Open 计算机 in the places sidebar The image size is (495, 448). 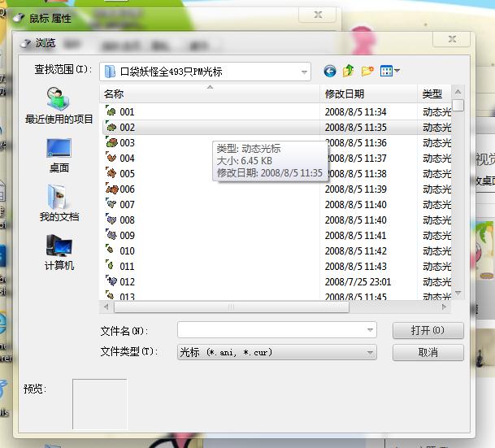(x=59, y=253)
